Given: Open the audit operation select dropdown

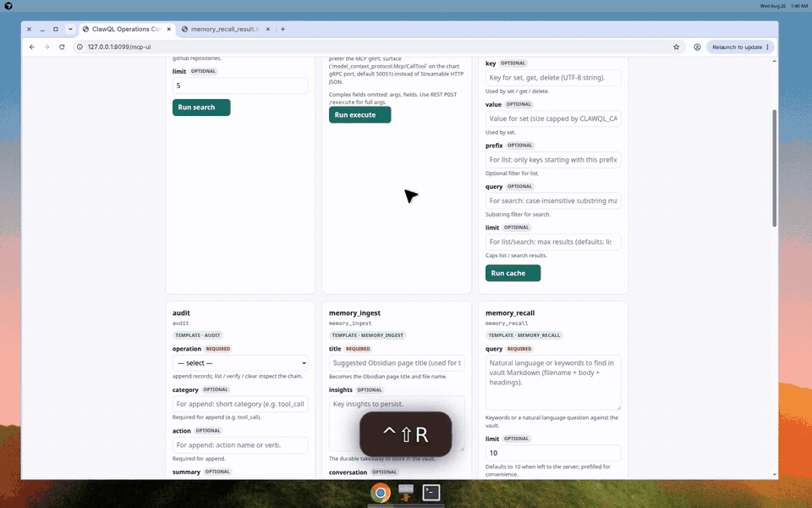Looking at the screenshot, I should coord(240,363).
